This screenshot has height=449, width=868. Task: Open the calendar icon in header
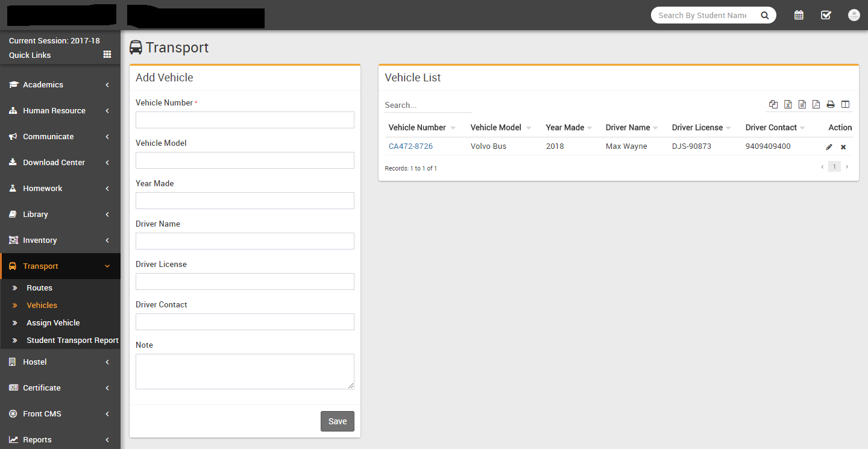coord(799,15)
